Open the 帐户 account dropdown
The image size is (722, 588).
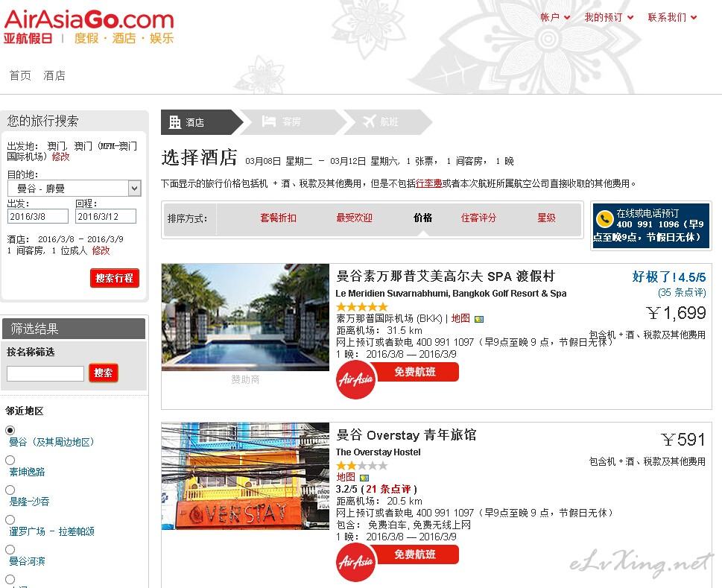pos(555,17)
